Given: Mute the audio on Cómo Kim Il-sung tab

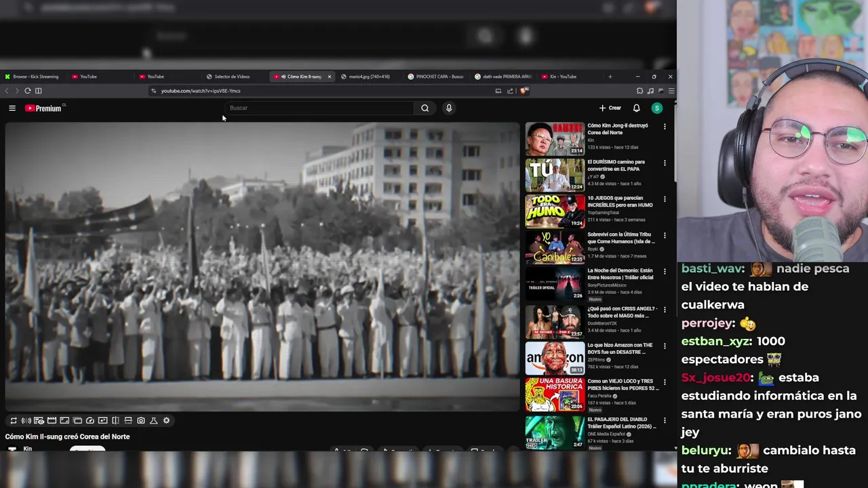Looking at the screenshot, I should pos(283,77).
